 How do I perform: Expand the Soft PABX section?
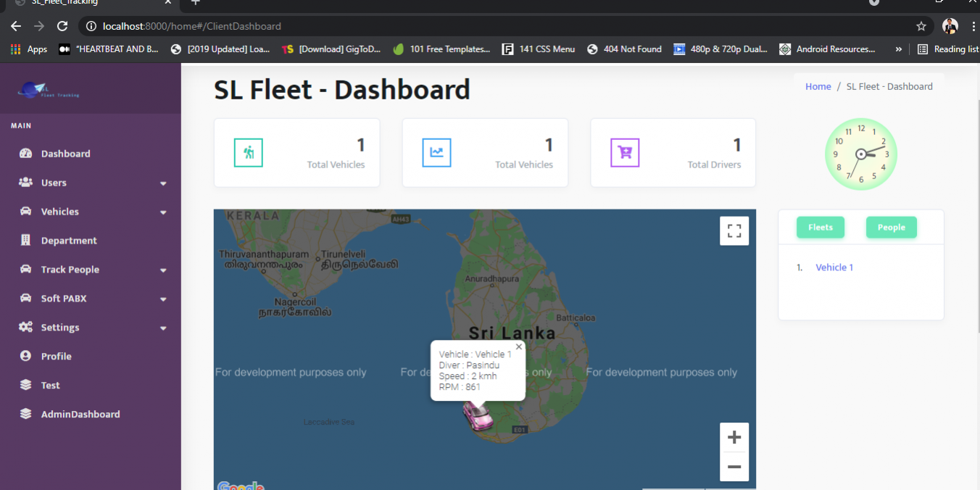[x=164, y=298]
